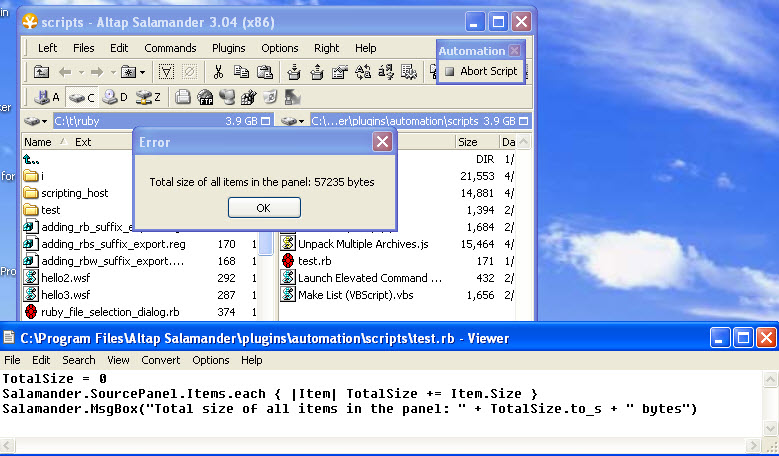Select the scripting_host folder
The image size is (779, 456).
pyautogui.click(x=74, y=193)
